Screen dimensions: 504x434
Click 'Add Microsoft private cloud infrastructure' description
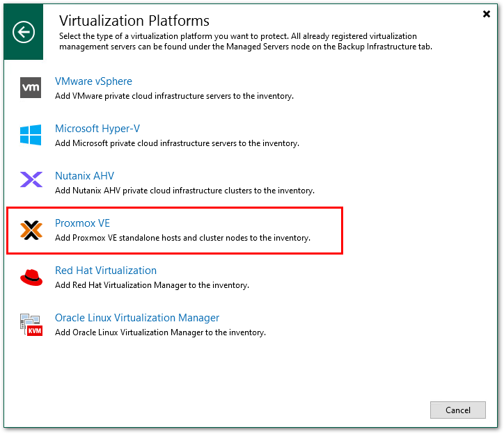tap(177, 143)
